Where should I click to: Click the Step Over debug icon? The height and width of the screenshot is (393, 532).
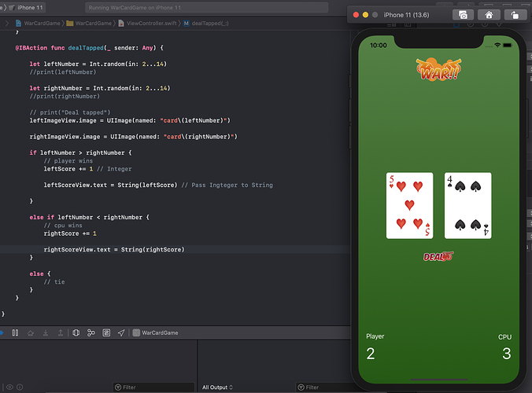click(x=31, y=332)
